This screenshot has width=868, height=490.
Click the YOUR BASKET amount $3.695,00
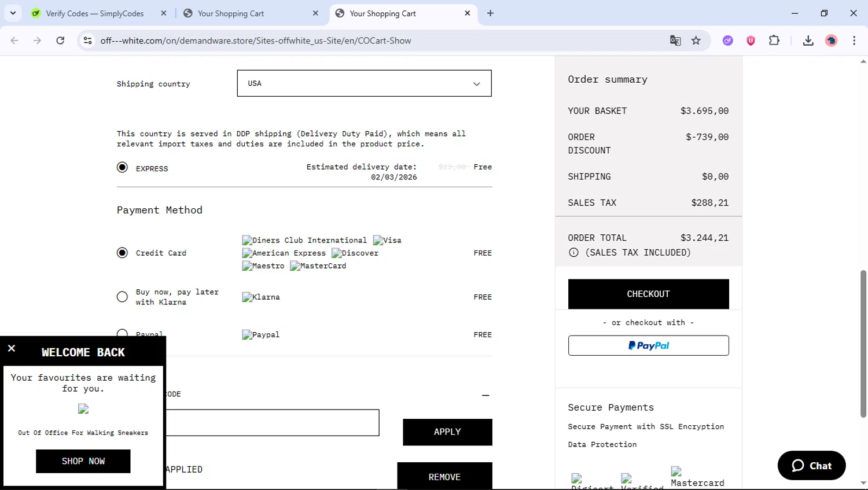point(704,110)
